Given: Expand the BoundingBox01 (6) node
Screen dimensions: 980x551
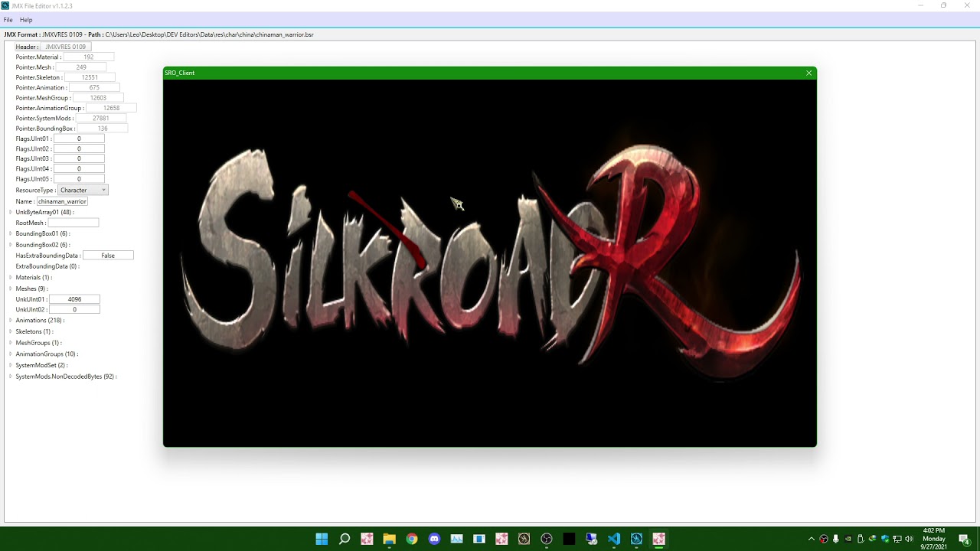Looking at the screenshot, I should (11, 233).
